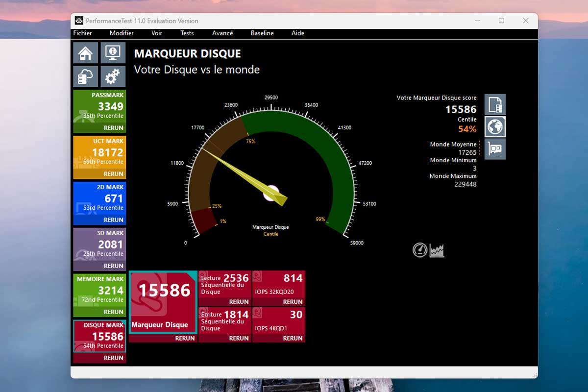Viewport: 588px width, 392px height.
Task: Open the Aide menu
Action: (x=298, y=33)
